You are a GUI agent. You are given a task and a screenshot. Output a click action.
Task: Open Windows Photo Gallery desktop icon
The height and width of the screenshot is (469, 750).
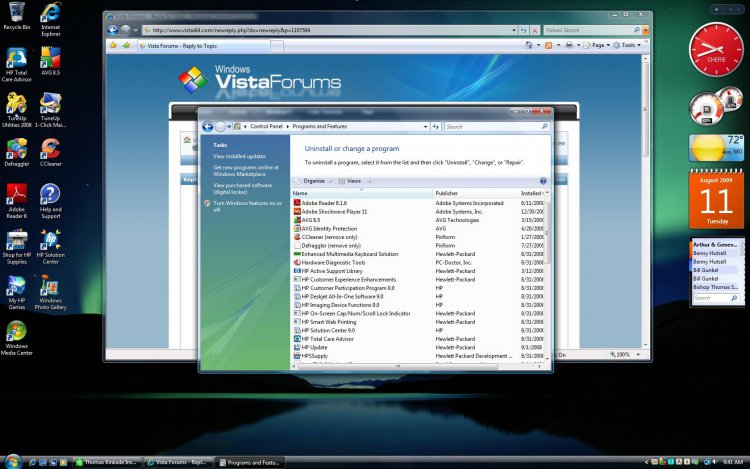tap(50, 292)
